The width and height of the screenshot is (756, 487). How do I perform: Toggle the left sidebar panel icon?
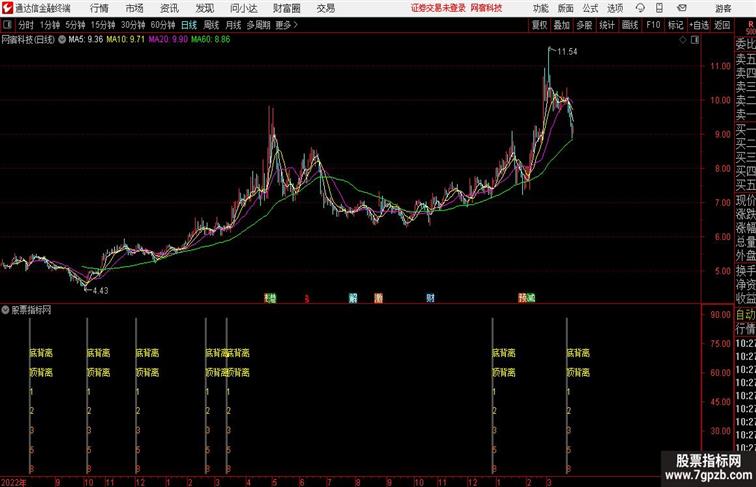point(7,25)
